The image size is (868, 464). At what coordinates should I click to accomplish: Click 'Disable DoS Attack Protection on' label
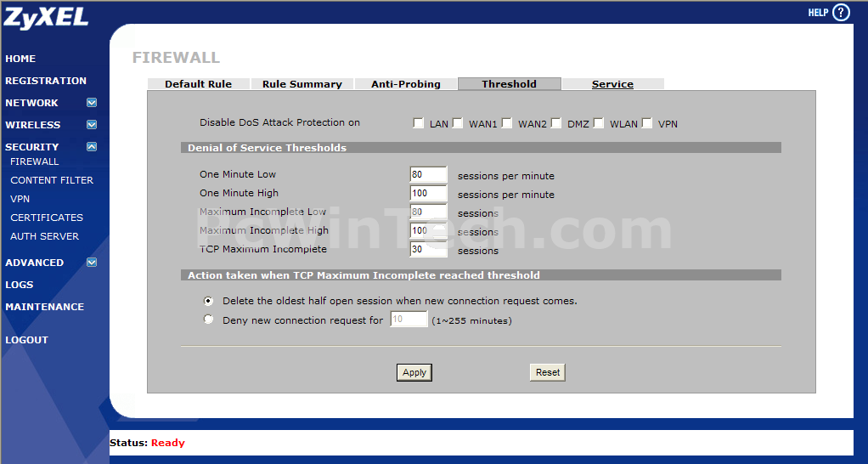click(279, 122)
